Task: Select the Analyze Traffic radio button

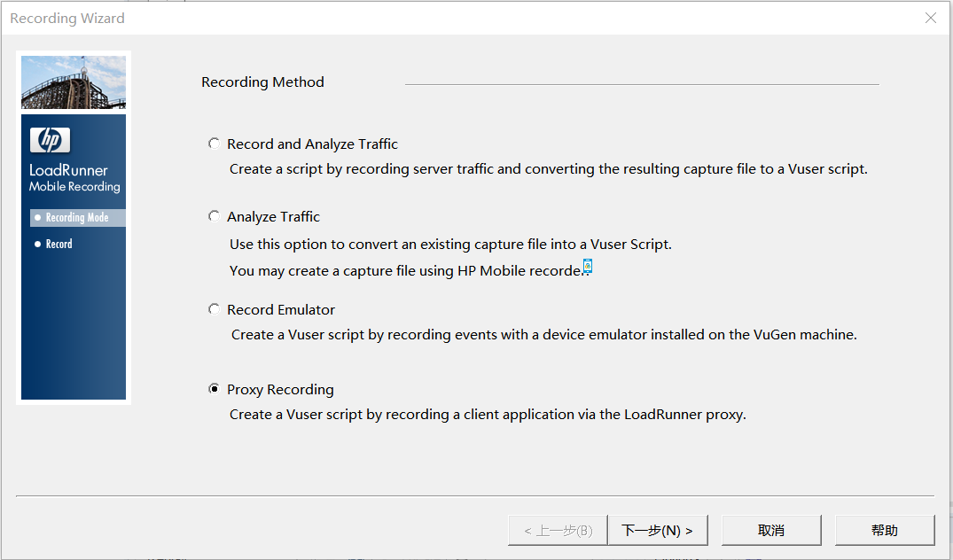Action: tap(214, 216)
